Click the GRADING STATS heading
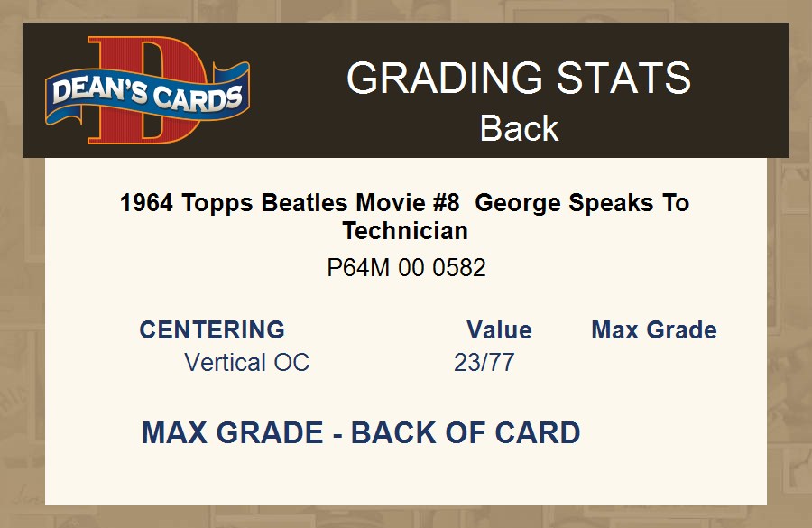 519,79
